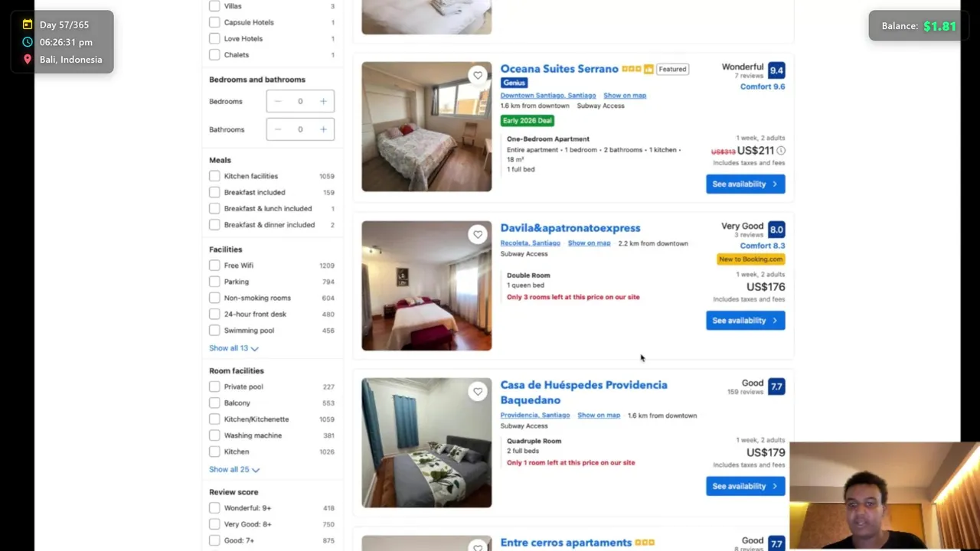Expand Show all 25 room facilities
The image size is (980, 551).
pyautogui.click(x=234, y=469)
